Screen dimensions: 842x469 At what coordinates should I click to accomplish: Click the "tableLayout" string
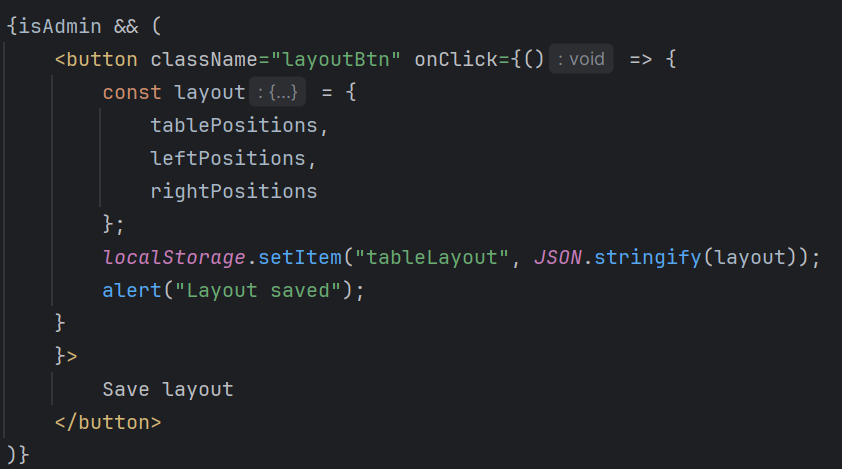pos(433,258)
